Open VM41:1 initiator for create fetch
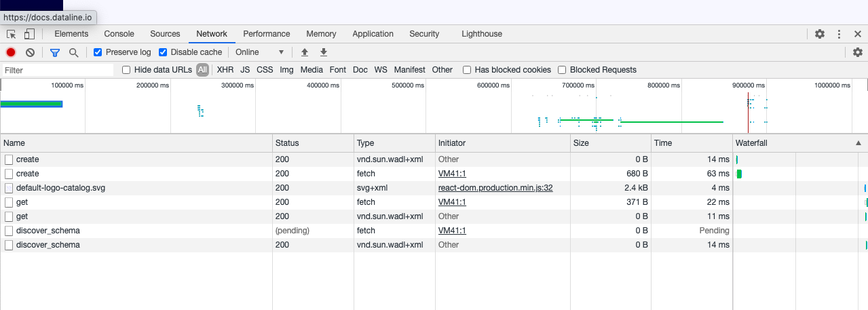868x310 pixels. [452, 174]
